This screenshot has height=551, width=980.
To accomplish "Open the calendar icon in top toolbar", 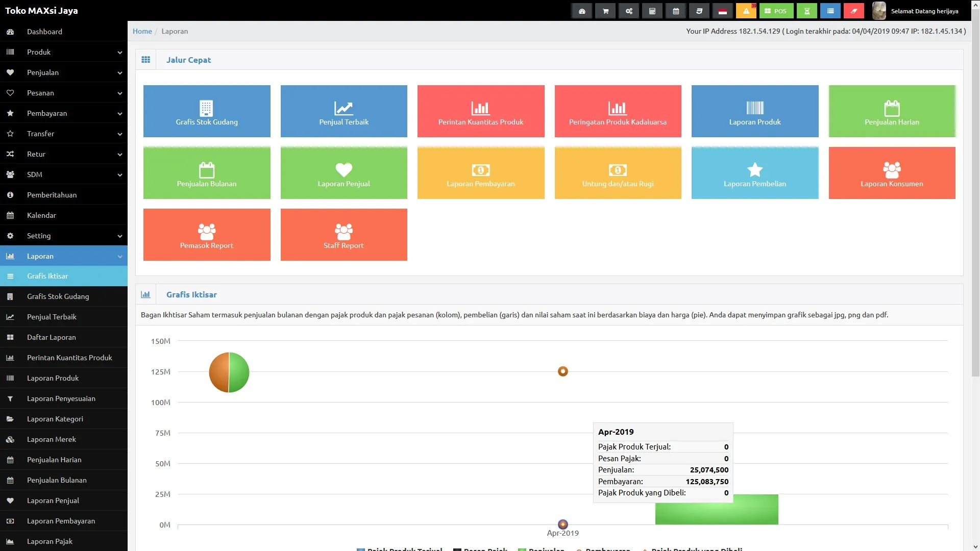I will (676, 11).
